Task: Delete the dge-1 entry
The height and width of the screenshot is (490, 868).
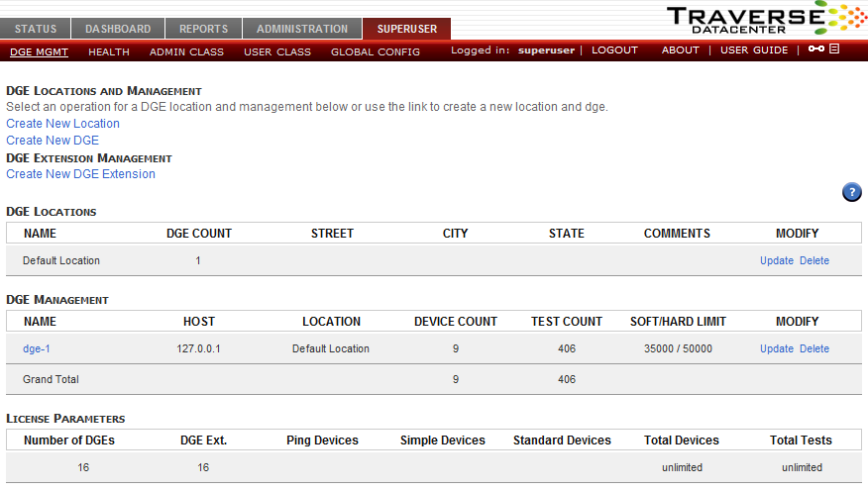Action: [814, 349]
